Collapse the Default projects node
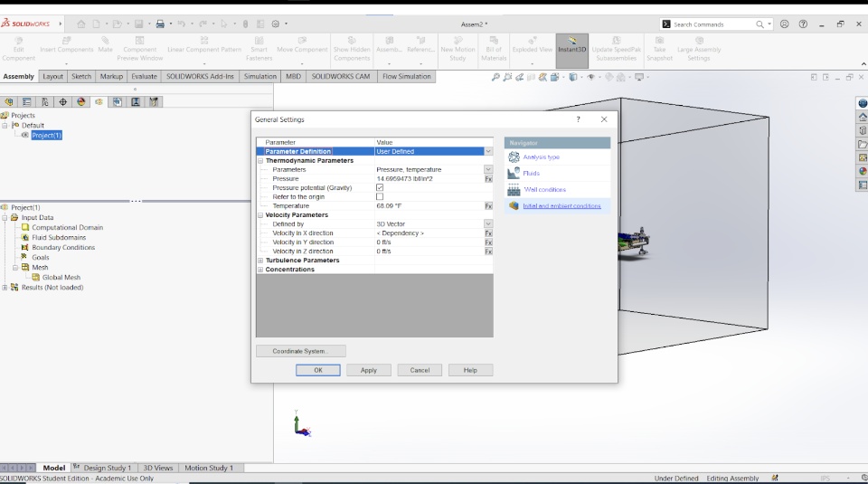The height and width of the screenshot is (484, 868). pos(5,126)
